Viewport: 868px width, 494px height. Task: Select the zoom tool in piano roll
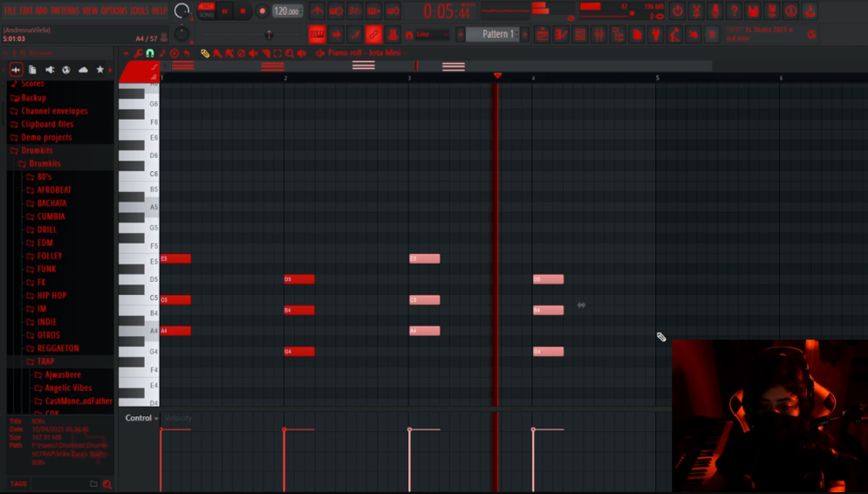coord(290,53)
